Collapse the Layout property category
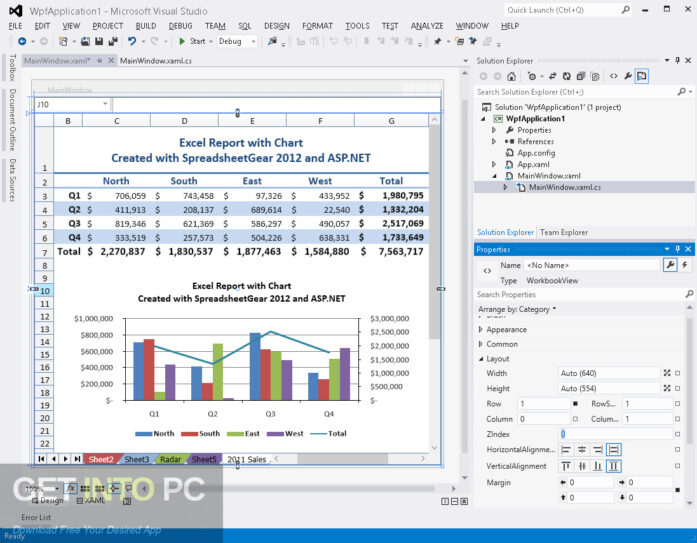This screenshot has width=697, height=543. click(481, 359)
